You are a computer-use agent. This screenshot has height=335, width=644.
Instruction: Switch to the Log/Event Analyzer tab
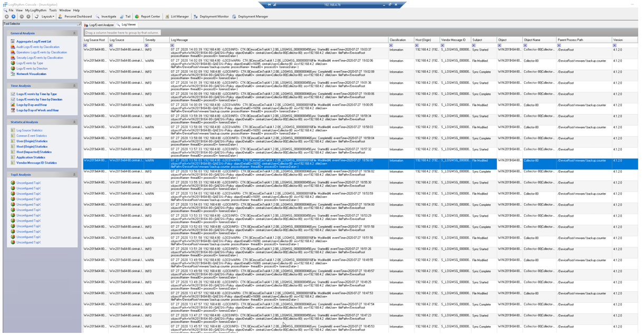tap(100, 25)
